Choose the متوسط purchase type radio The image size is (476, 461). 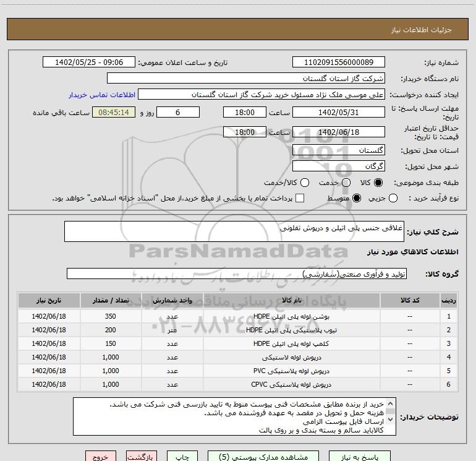(357, 198)
